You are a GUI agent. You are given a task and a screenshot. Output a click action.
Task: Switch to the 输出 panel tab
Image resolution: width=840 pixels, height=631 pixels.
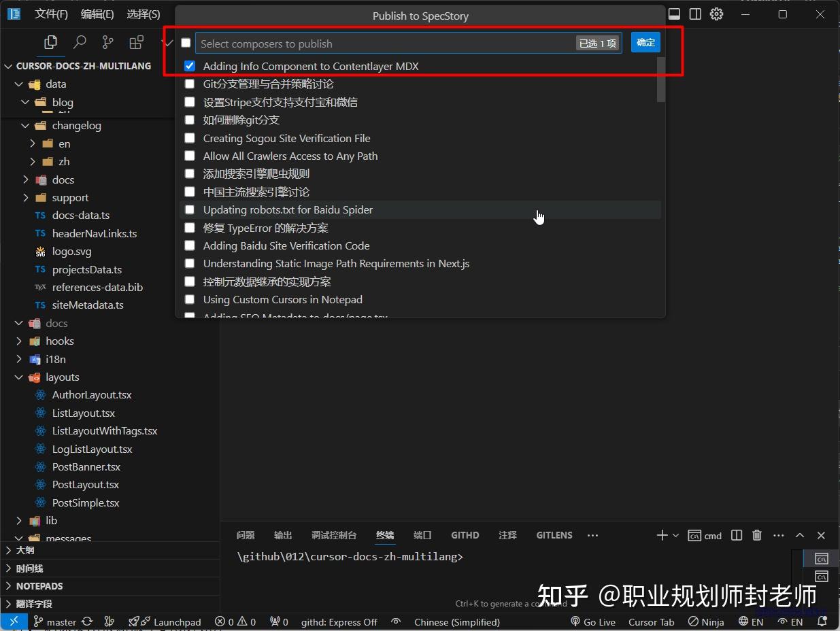[282, 535]
